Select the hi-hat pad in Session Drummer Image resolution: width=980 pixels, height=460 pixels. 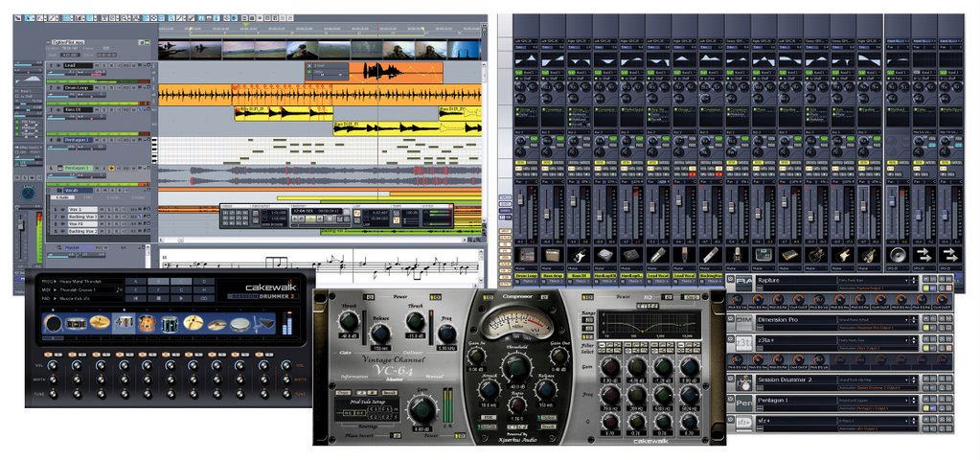(217, 325)
